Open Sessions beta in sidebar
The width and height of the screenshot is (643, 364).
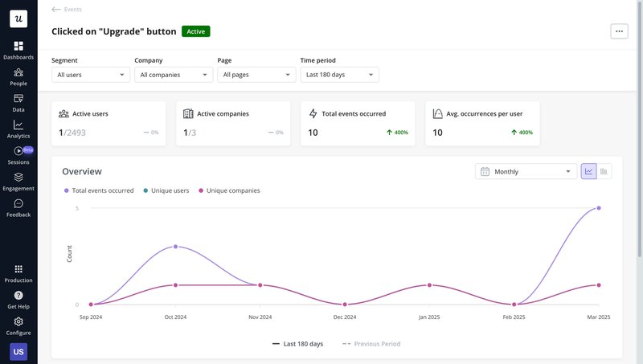[x=18, y=151]
